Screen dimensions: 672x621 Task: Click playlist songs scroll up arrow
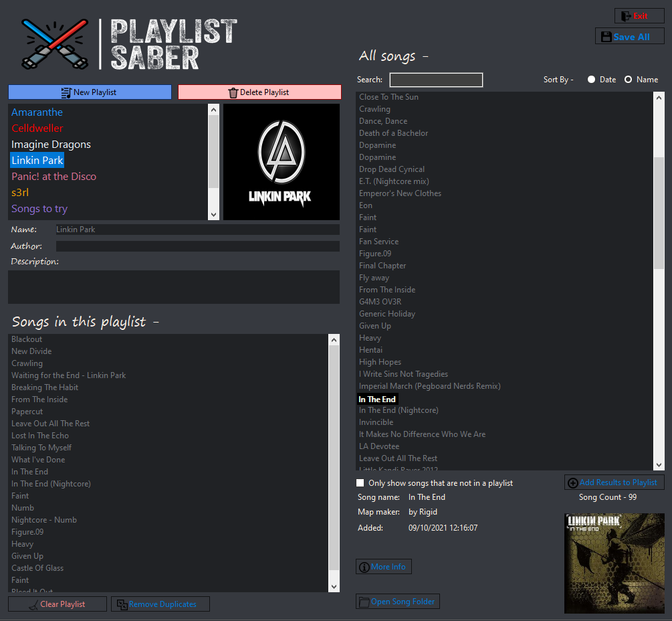(334, 340)
